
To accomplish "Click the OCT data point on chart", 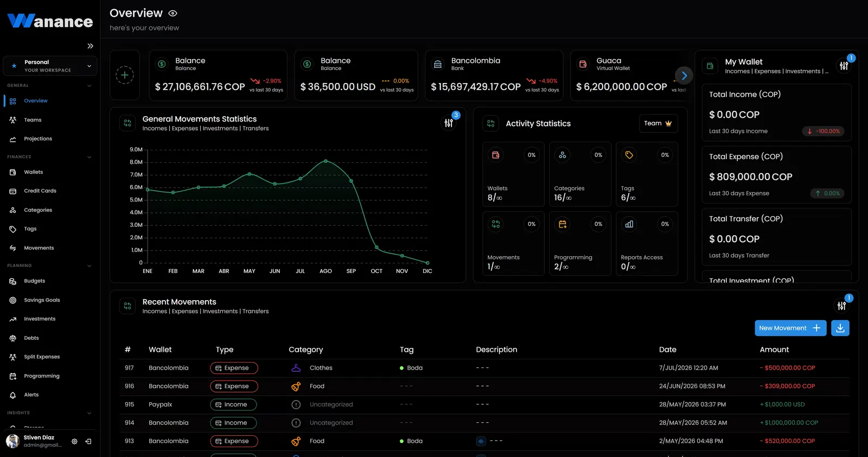I will pyautogui.click(x=376, y=247).
